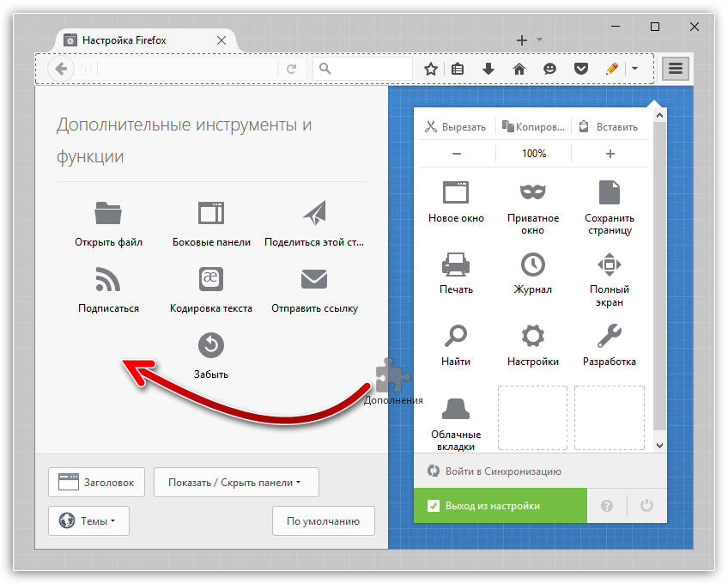Click the Разработка wrench icon

click(609, 336)
